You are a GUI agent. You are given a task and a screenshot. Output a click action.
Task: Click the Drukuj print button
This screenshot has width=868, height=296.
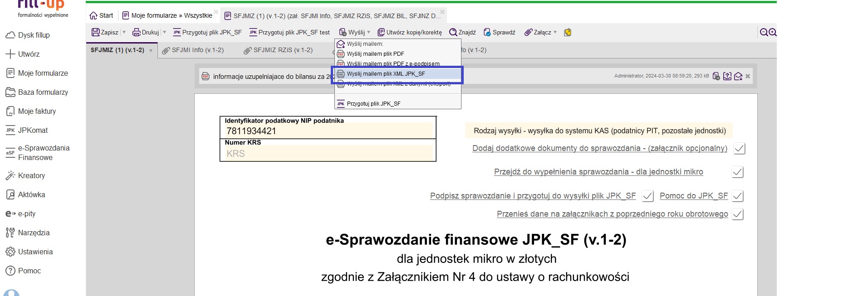146,32
